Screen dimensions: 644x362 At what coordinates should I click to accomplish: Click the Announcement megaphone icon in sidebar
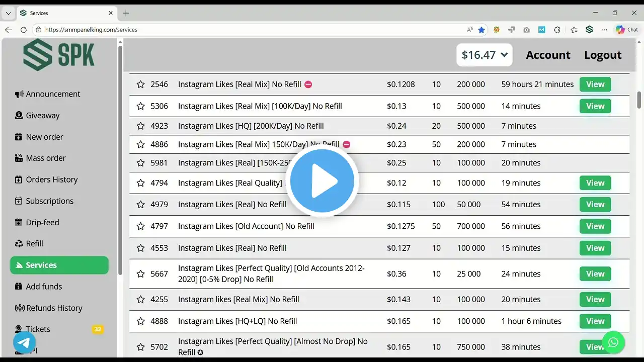pos(19,94)
